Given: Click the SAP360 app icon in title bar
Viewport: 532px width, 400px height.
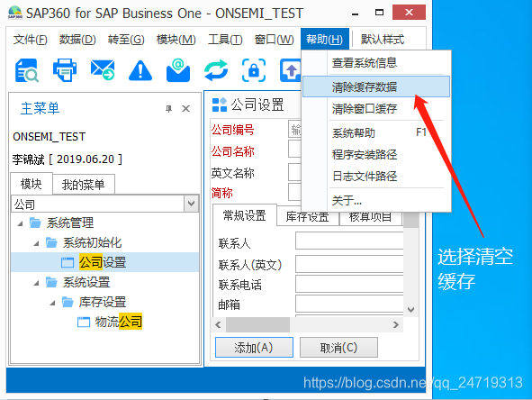Looking at the screenshot, I should tap(15, 13).
